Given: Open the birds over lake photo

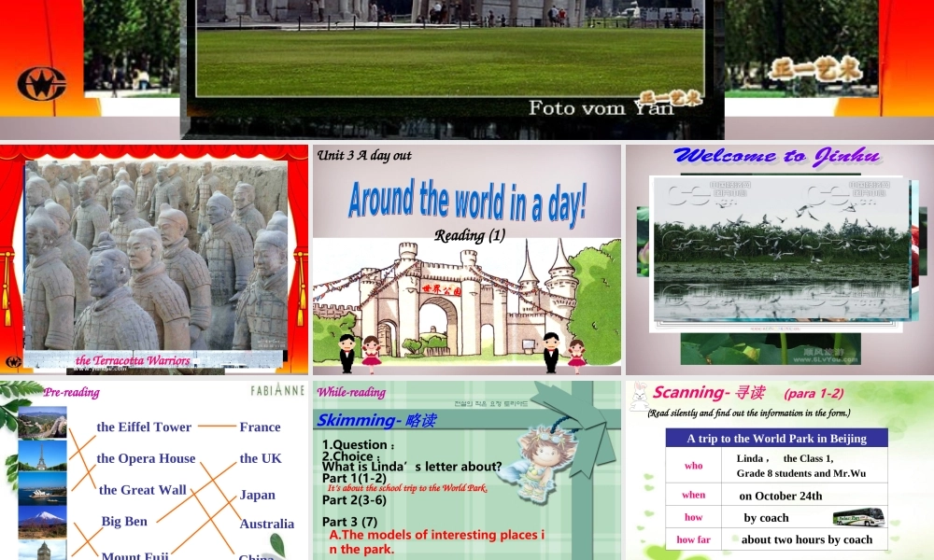Looking at the screenshot, I should (x=781, y=250).
